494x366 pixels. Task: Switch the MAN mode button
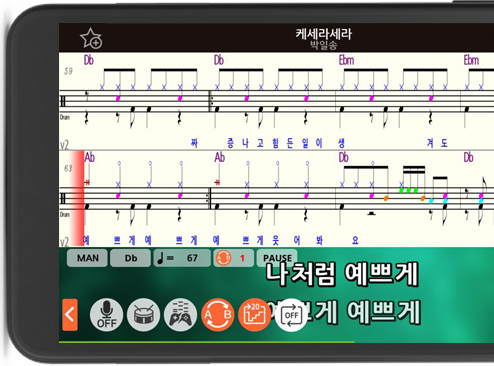(87, 258)
